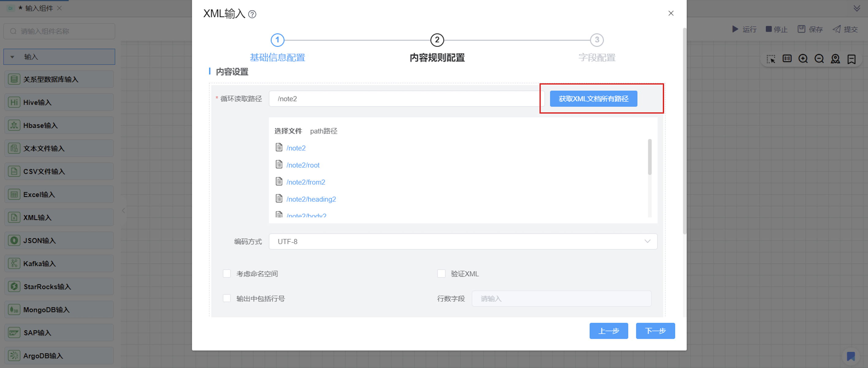Toggle 输出中包括行号 checkbox
Viewport: 868px width, 368px height.
point(227,298)
